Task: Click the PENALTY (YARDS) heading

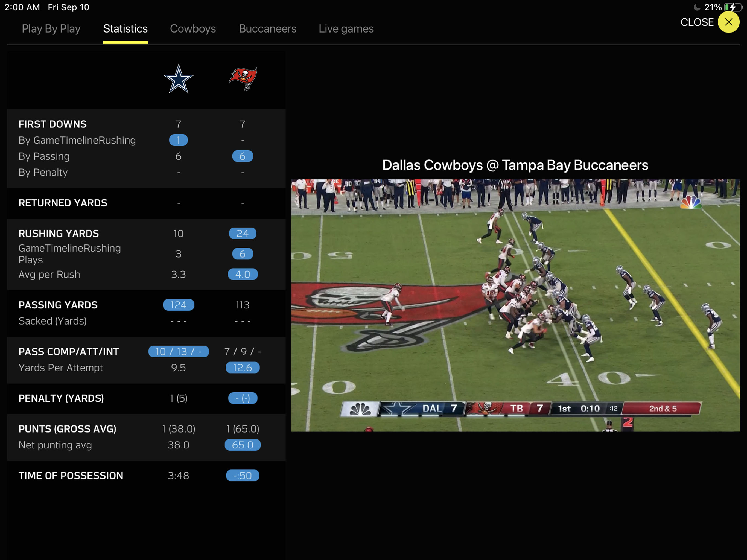Action: click(x=61, y=398)
